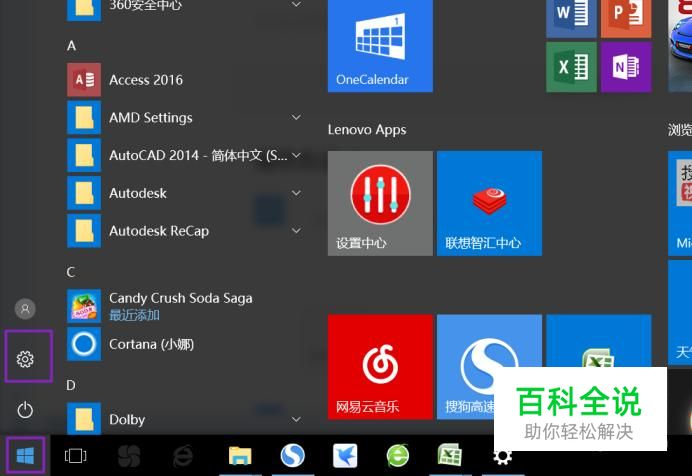Click the 'D' letter group header
Image resolution: width=692 pixels, height=476 pixels.
71,386
